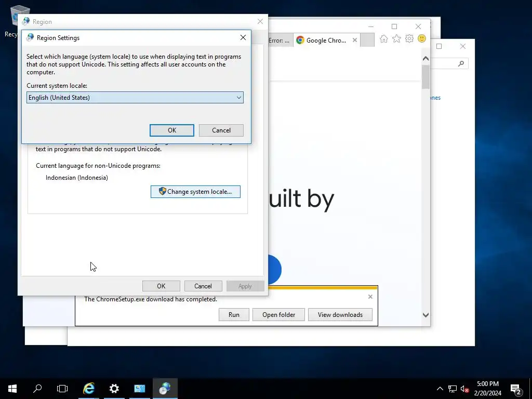Maximize the Internet Explorer window
The image size is (532, 399).
point(394,26)
